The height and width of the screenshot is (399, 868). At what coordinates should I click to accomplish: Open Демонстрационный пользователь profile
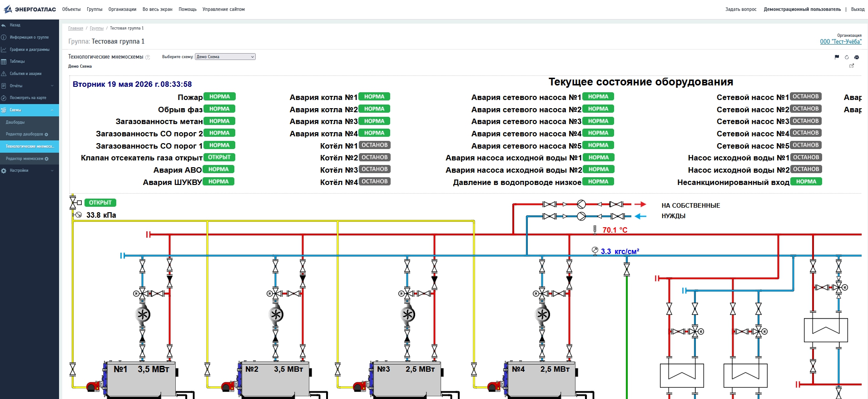pos(802,9)
